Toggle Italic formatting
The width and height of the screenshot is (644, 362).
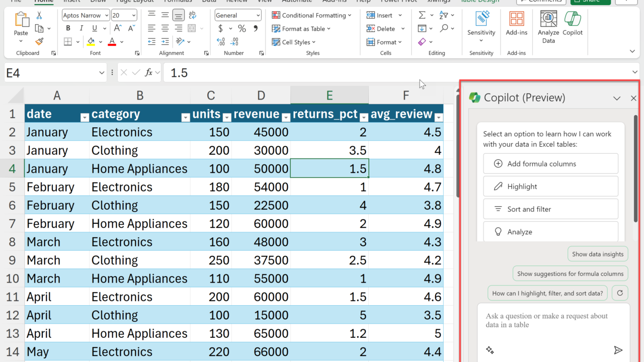(80, 29)
